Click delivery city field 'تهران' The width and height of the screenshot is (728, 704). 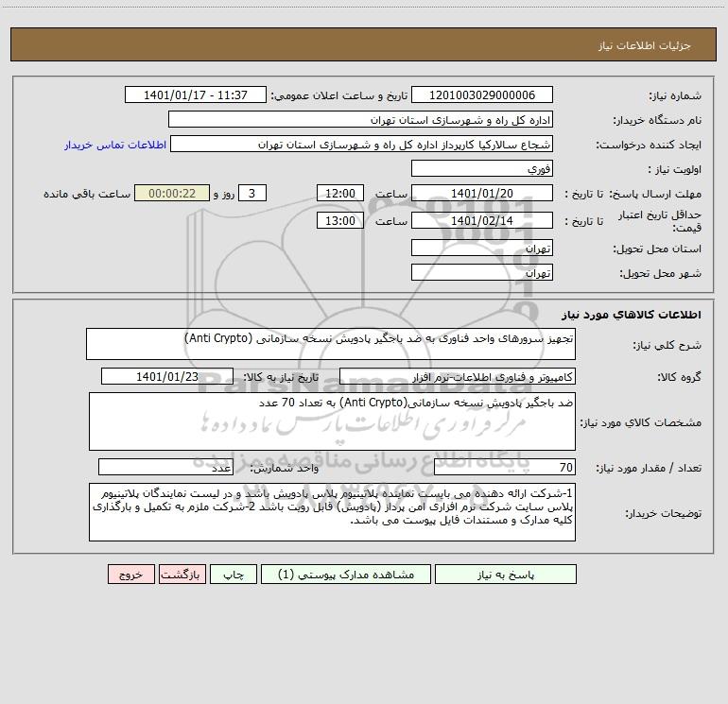click(482, 272)
